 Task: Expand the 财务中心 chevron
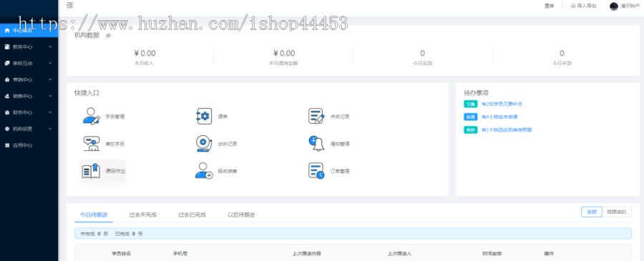pyautogui.click(x=50, y=112)
